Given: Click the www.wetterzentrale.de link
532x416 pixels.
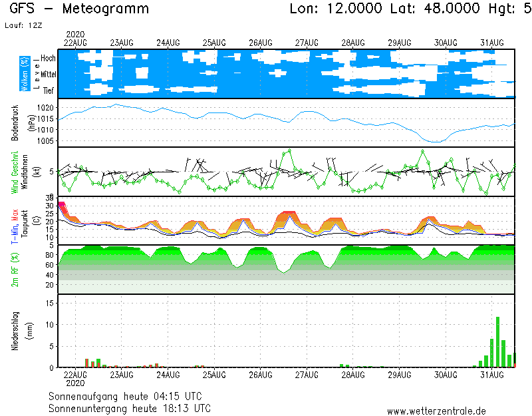Looking at the screenshot, I should point(436,411).
